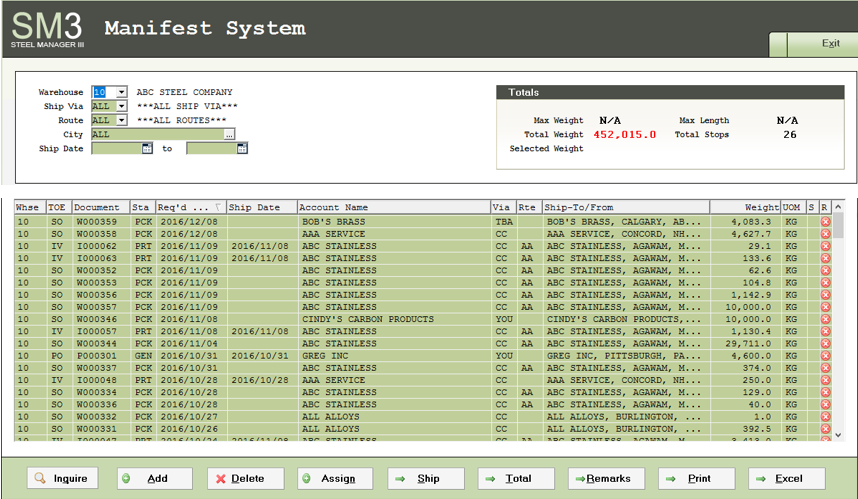858x499 pixels.
Task: Click the list scrollbar up arrow
Action: tap(838, 207)
